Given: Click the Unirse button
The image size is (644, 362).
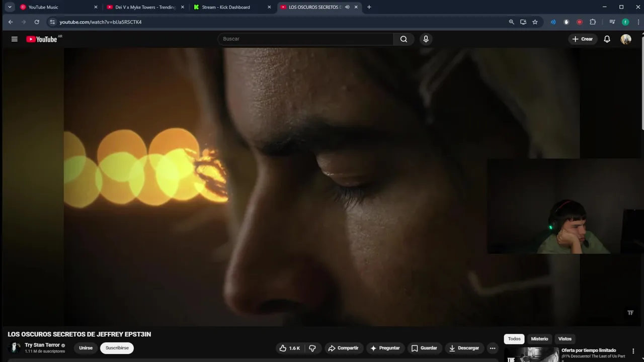Looking at the screenshot, I should point(86,348).
